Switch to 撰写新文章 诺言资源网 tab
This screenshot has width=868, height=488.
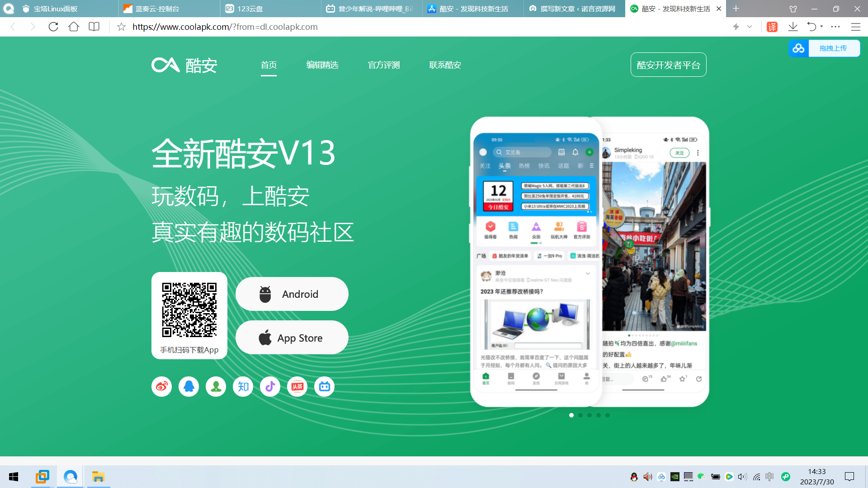click(574, 9)
